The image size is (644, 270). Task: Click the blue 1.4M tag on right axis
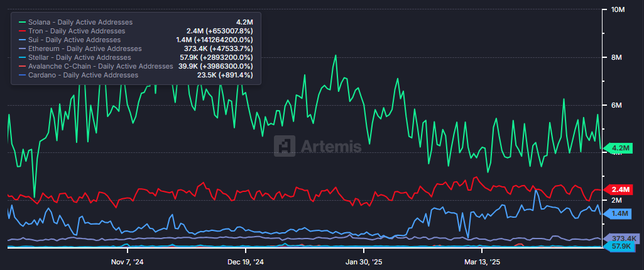point(619,214)
